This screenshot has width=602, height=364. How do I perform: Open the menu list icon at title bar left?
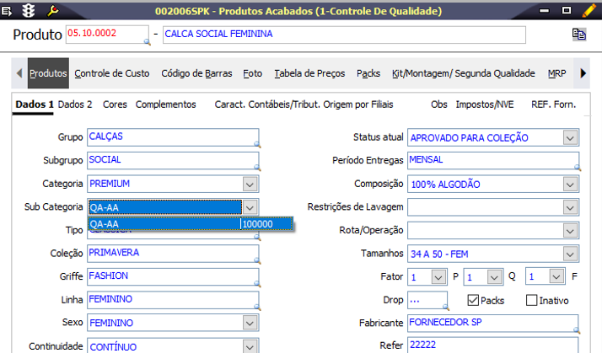[x=6, y=11]
